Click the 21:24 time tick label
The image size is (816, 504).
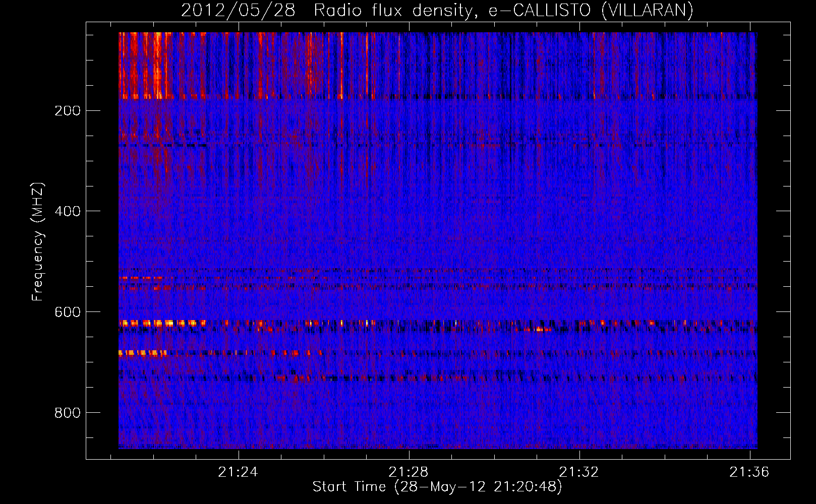tap(238, 472)
